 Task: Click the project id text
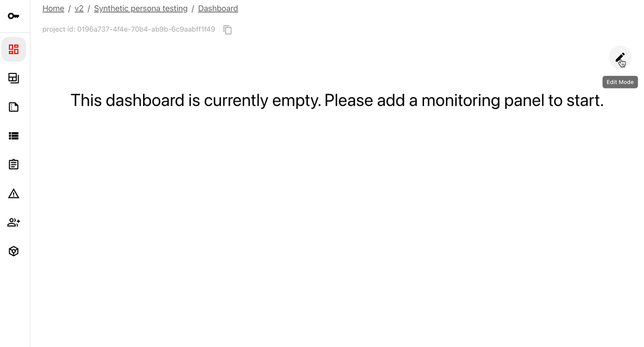[x=128, y=29]
